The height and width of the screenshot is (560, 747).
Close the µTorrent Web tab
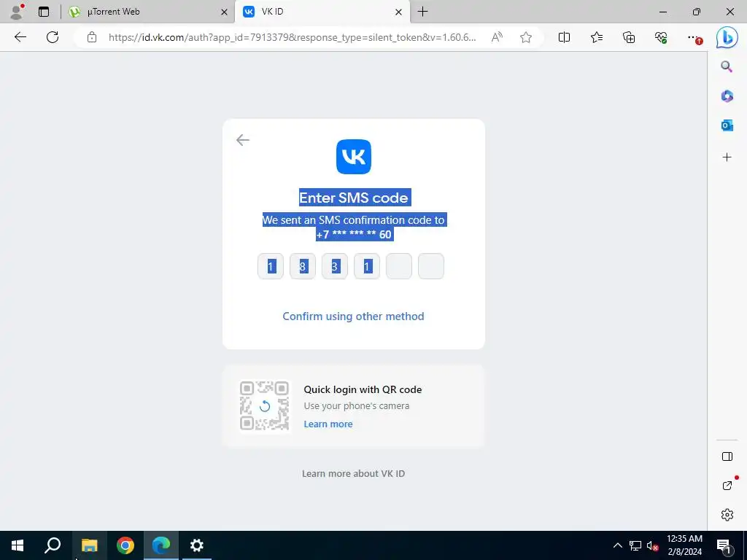click(x=224, y=12)
